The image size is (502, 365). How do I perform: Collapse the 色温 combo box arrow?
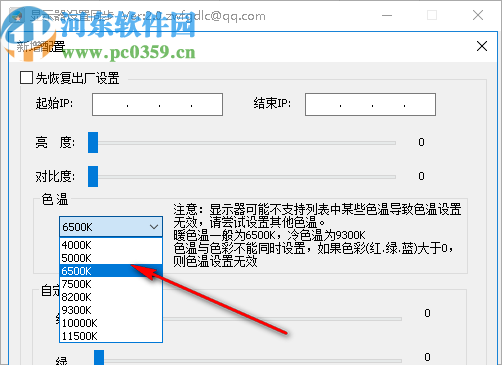pyautogui.click(x=154, y=227)
